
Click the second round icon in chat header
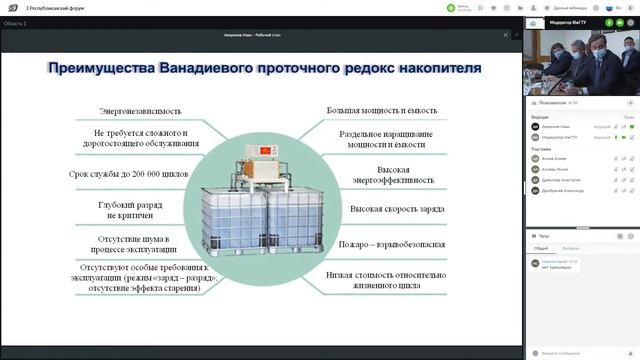[x=631, y=236]
